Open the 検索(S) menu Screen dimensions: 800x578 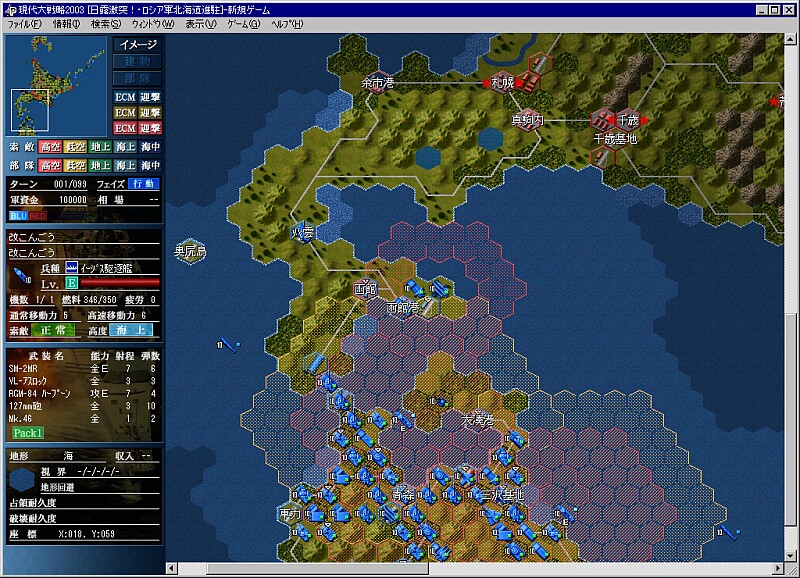coord(106,24)
